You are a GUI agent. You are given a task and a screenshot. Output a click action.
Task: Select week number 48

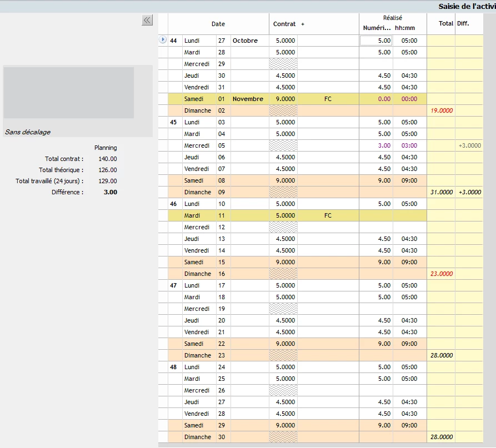point(173,367)
